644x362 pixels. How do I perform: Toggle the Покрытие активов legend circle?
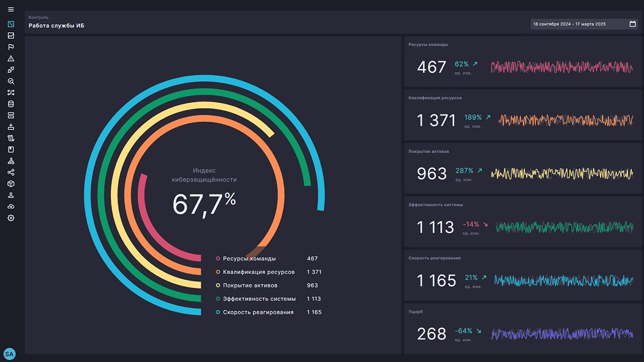point(218,286)
